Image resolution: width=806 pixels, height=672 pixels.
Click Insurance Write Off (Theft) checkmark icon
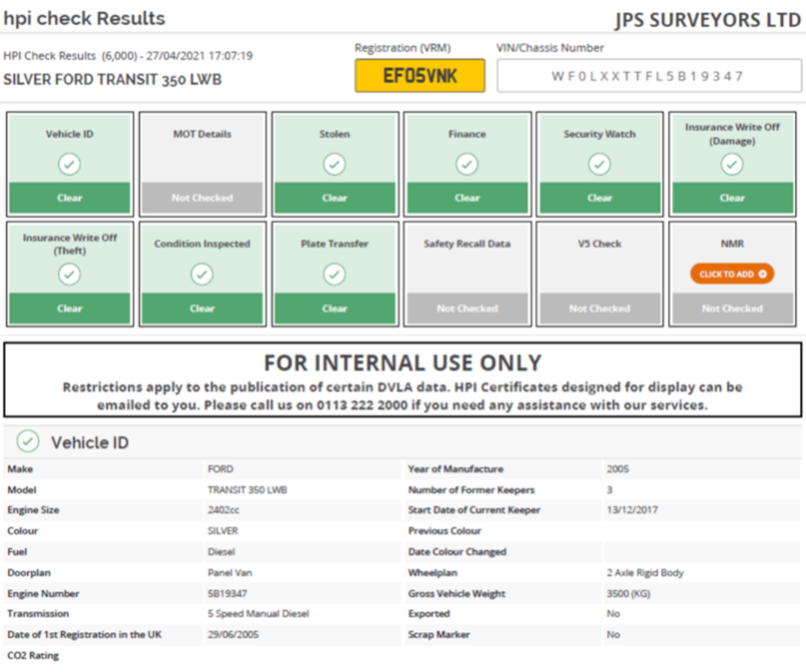coord(69,275)
